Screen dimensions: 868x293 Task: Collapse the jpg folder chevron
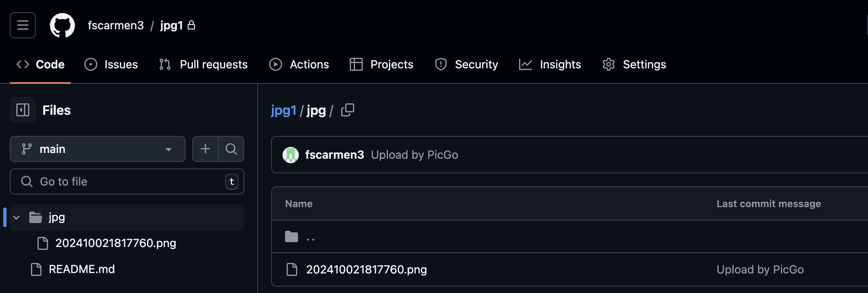pyautogui.click(x=16, y=217)
